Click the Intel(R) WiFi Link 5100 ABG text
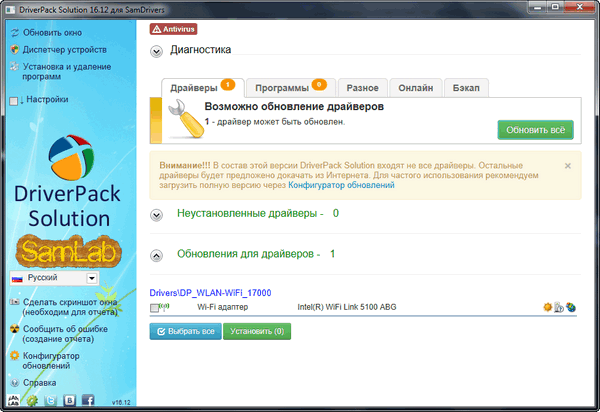Image resolution: width=600 pixels, height=412 pixels. click(x=347, y=307)
